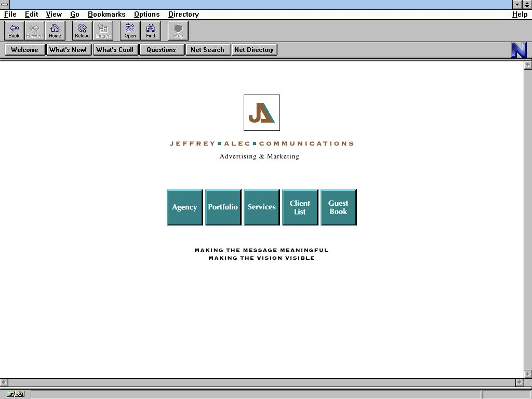
Task: Open the Options menu
Action: click(x=147, y=15)
